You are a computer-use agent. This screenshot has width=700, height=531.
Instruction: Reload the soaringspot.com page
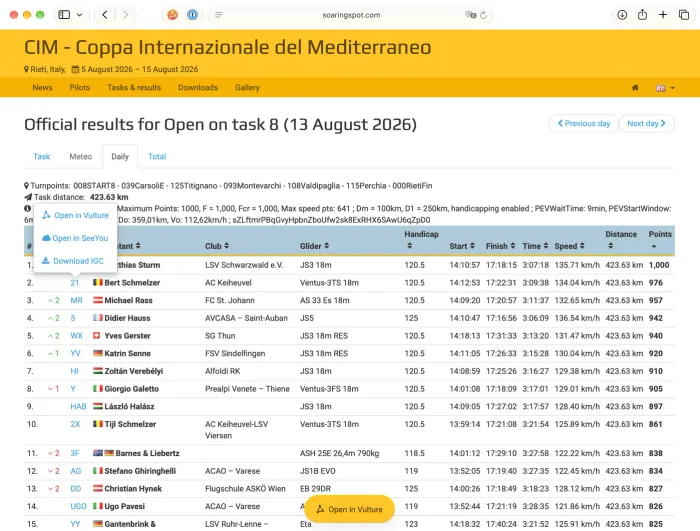(484, 15)
